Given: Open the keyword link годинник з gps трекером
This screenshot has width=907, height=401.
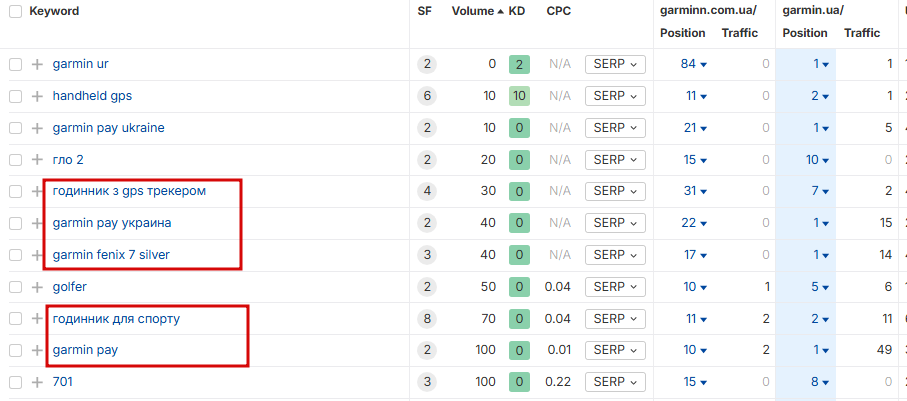Looking at the screenshot, I should click(x=129, y=191).
